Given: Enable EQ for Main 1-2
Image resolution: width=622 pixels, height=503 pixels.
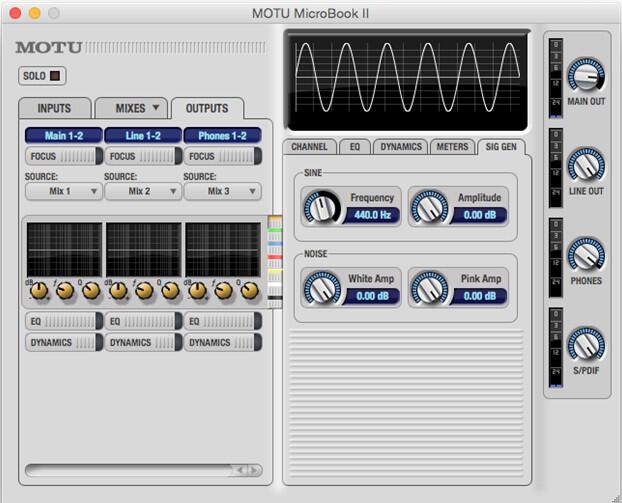Looking at the screenshot, I should pos(64,321).
